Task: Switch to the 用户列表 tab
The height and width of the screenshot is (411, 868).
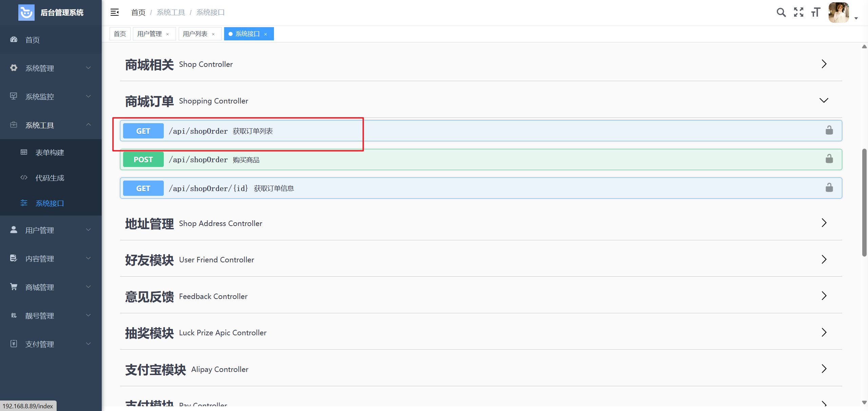Action: coord(195,34)
